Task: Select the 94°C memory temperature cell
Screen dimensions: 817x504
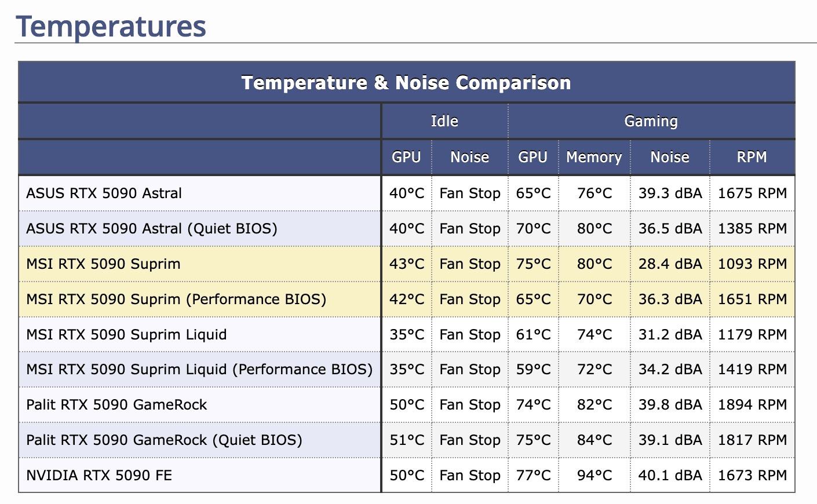Action: point(594,476)
